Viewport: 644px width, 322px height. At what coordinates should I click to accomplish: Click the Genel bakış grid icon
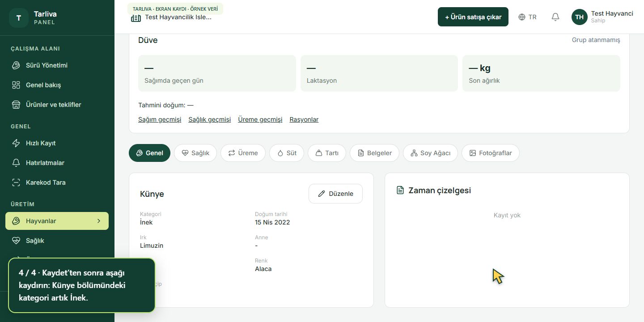point(16,85)
